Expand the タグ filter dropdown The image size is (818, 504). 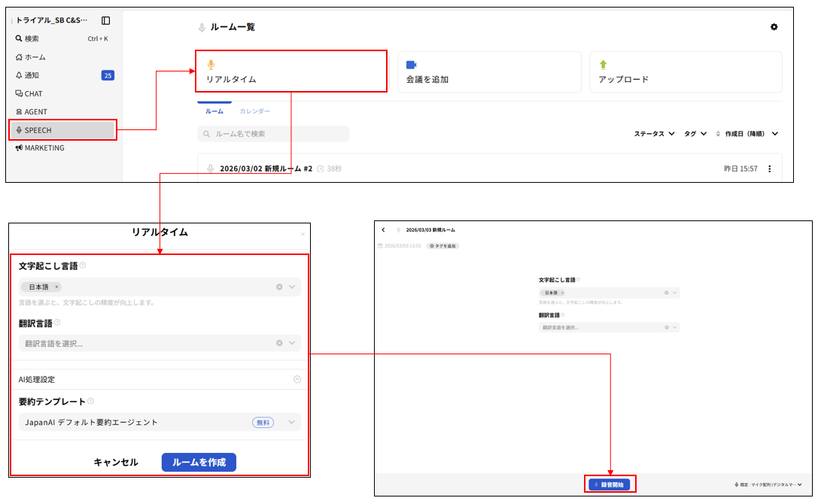pyautogui.click(x=695, y=134)
